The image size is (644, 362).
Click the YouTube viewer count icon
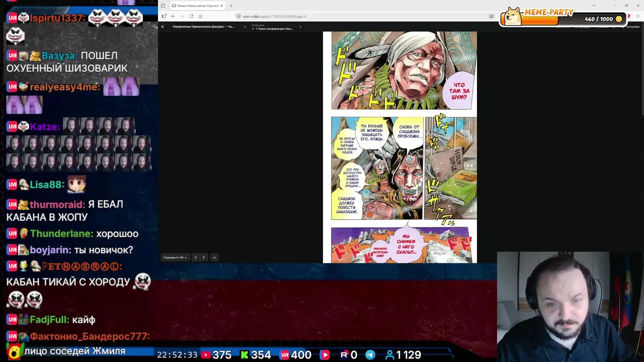tap(206, 355)
